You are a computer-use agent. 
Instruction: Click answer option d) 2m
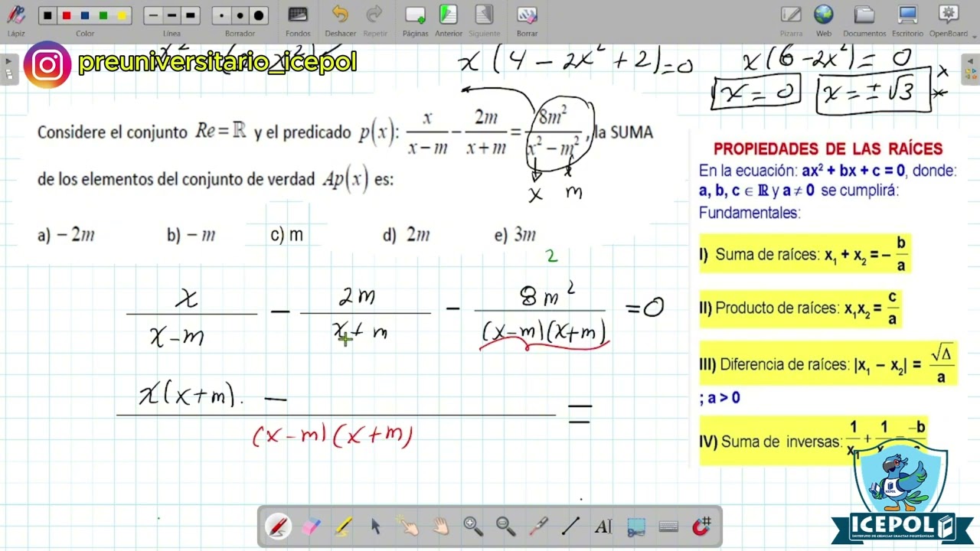coord(407,236)
